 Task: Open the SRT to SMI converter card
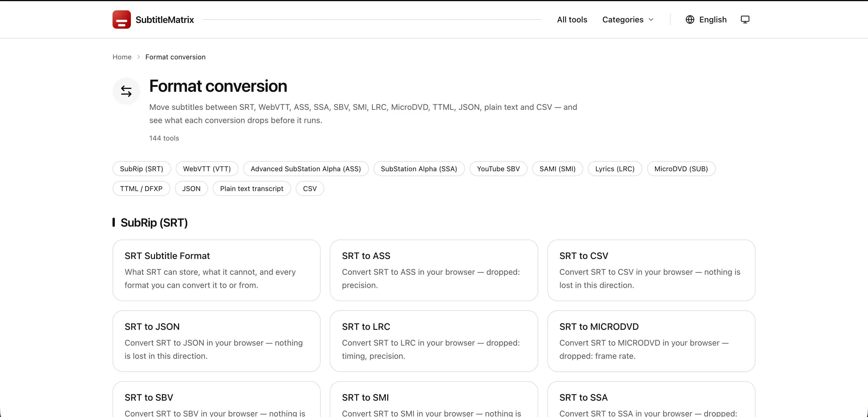pos(434,400)
